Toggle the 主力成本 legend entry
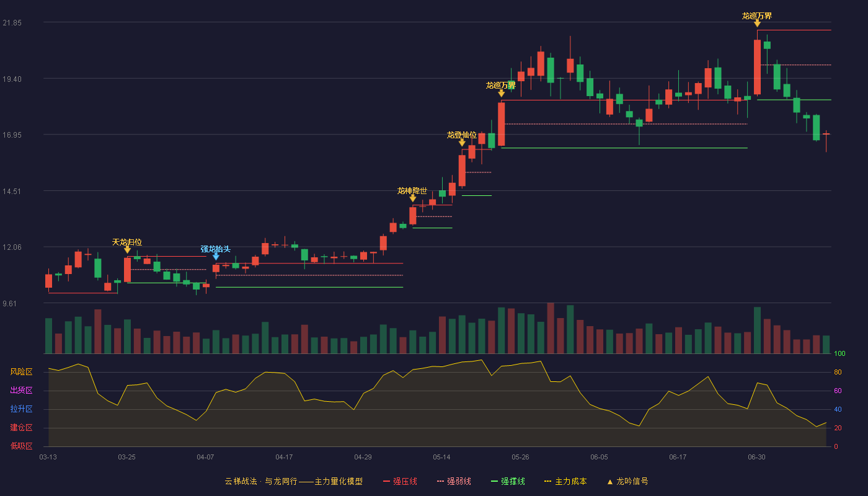This screenshot has width=868, height=496. (x=565, y=481)
